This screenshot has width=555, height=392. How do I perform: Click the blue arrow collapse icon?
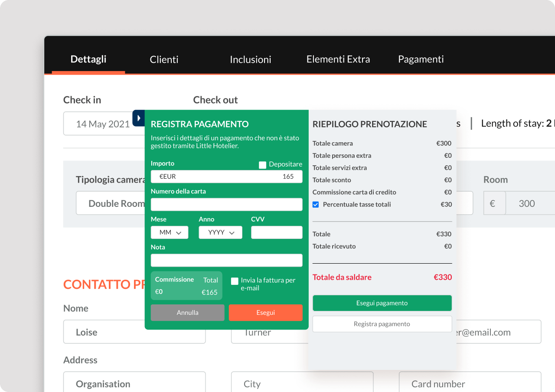pyautogui.click(x=138, y=118)
